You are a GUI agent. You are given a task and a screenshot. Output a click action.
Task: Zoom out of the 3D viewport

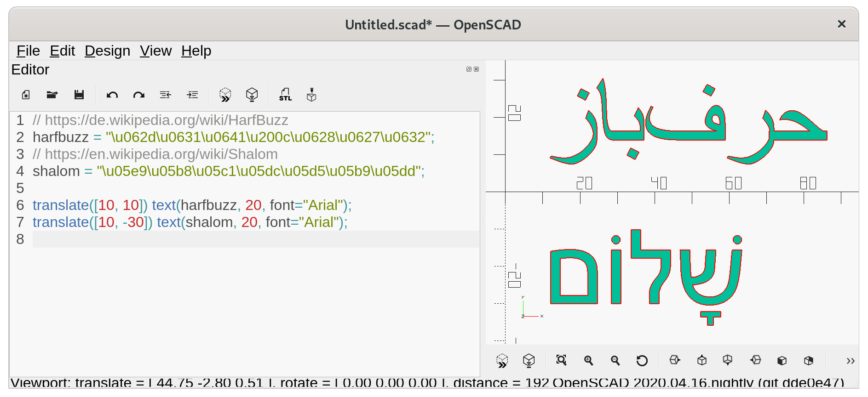pos(615,360)
